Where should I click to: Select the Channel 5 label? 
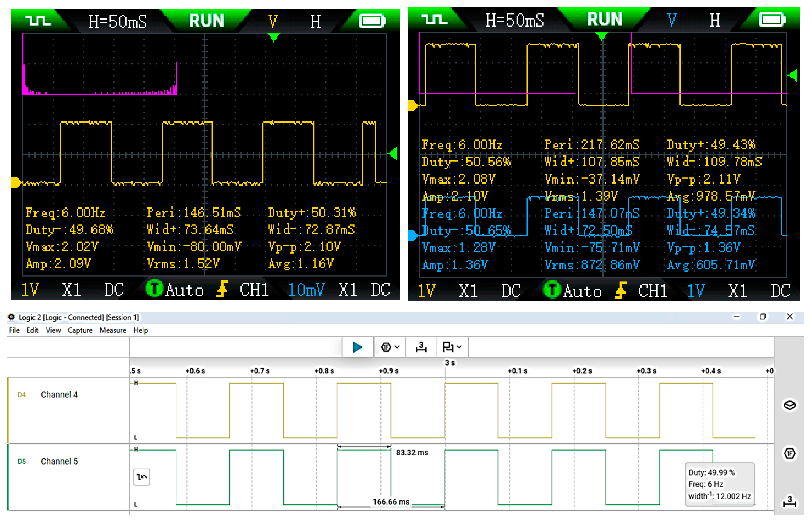59,461
